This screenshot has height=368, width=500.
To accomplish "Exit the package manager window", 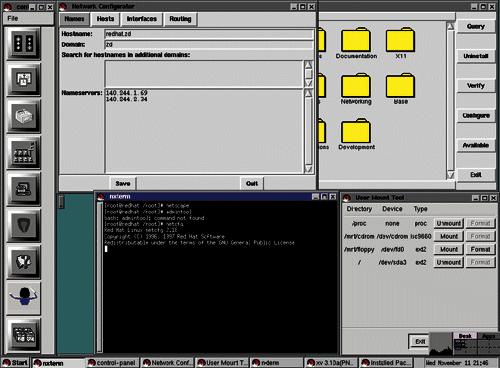I will (476, 175).
